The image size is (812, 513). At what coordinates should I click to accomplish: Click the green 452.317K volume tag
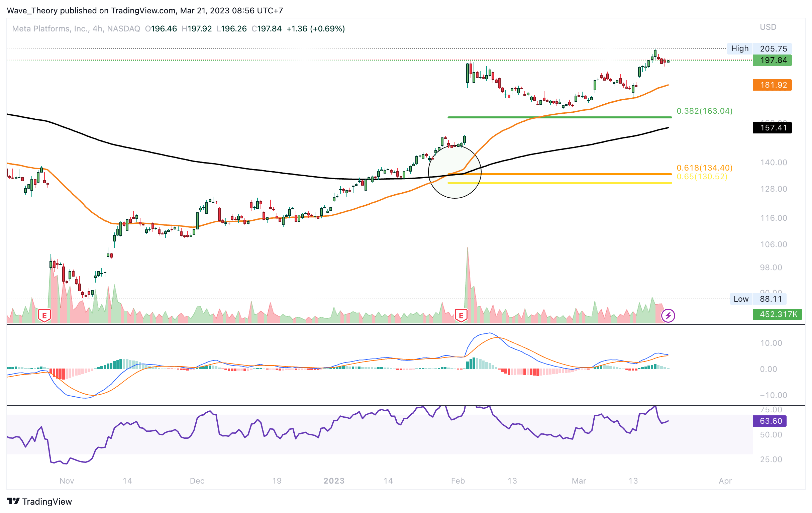[x=777, y=314]
